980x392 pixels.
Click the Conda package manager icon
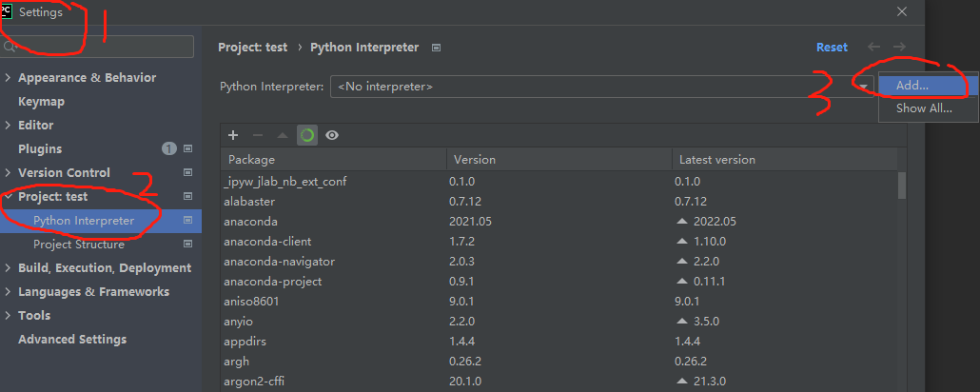(x=307, y=135)
